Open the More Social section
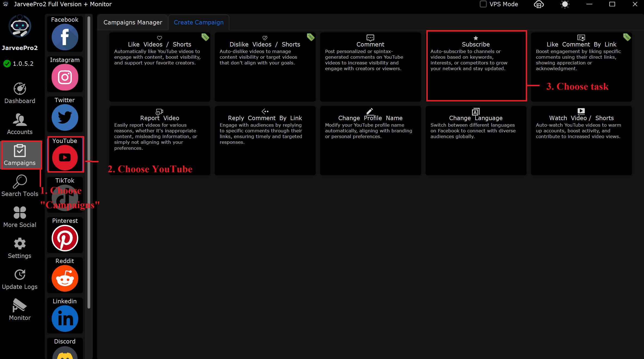The width and height of the screenshot is (644, 359). [20, 217]
